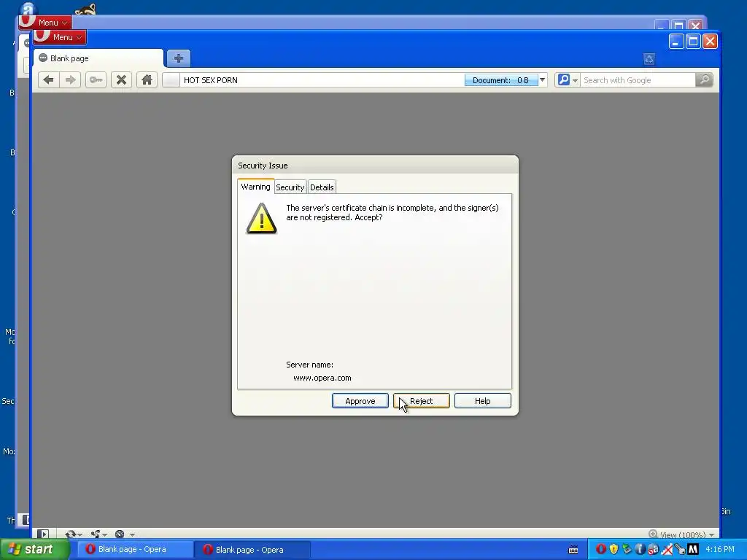Click the 4:16 PM clock
Image resolution: width=747 pixels, height=560 pixels.
(x=720, y=549)
